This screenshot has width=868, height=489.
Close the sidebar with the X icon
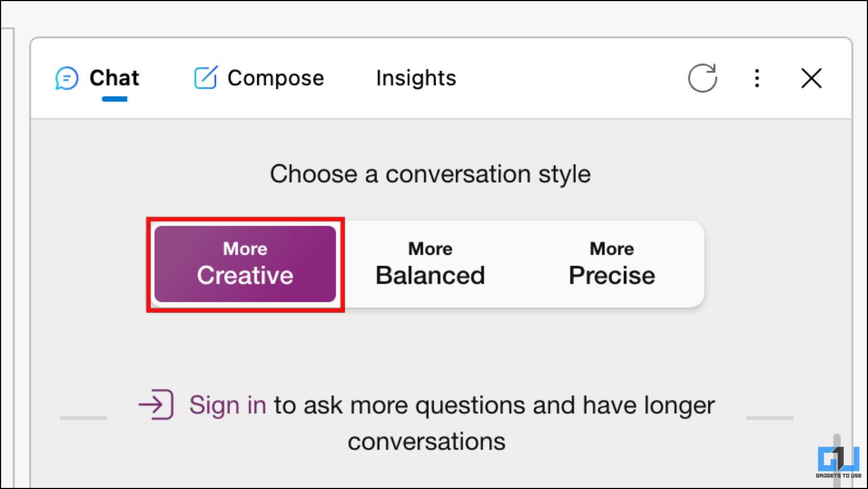coord(811,78)
